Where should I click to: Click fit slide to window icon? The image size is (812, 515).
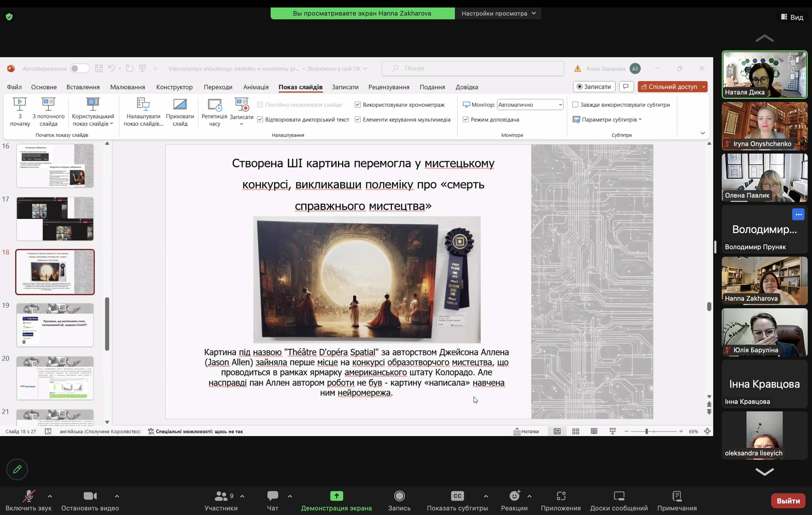coord(707,431)
